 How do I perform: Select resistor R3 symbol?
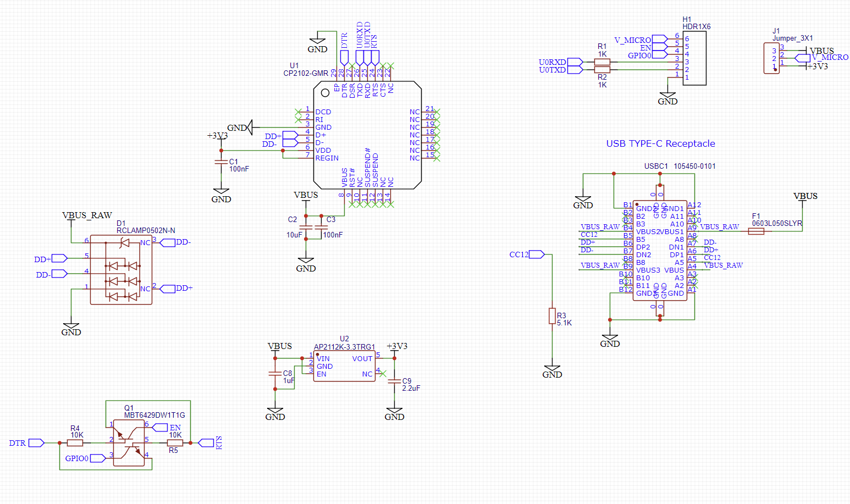[552, 316]
